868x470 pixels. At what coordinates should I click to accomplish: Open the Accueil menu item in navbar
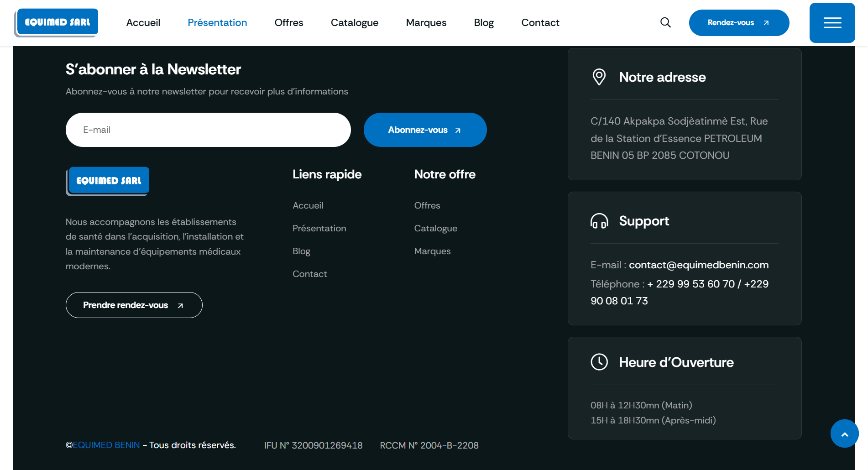pyautogui.click(x=143, y=22)
